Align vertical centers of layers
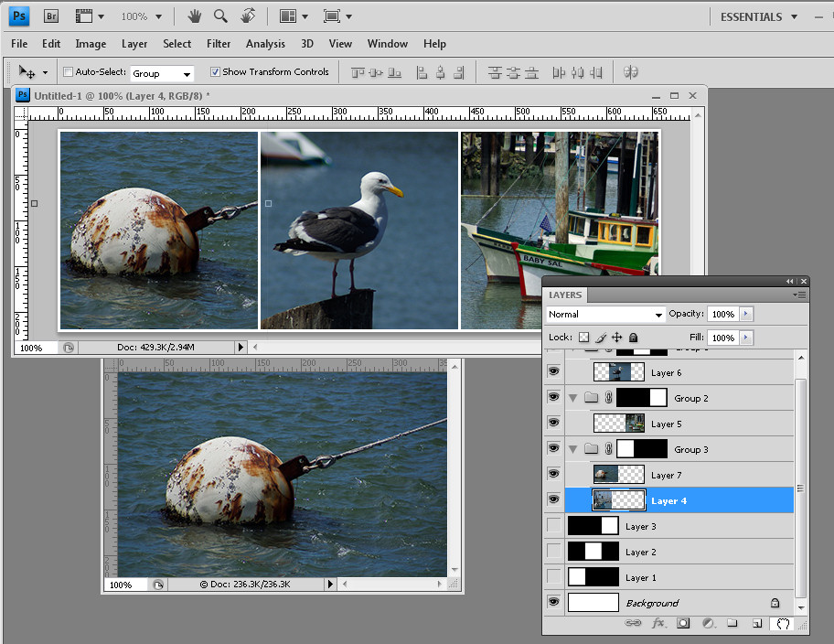 [x=376, y=72]
